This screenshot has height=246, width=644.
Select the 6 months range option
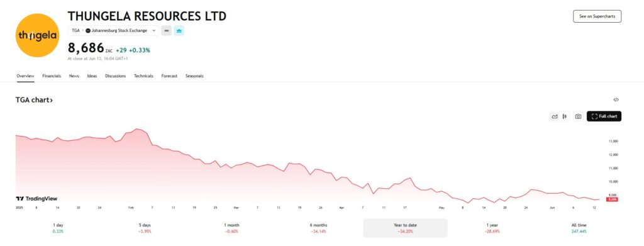click(318, 228)
